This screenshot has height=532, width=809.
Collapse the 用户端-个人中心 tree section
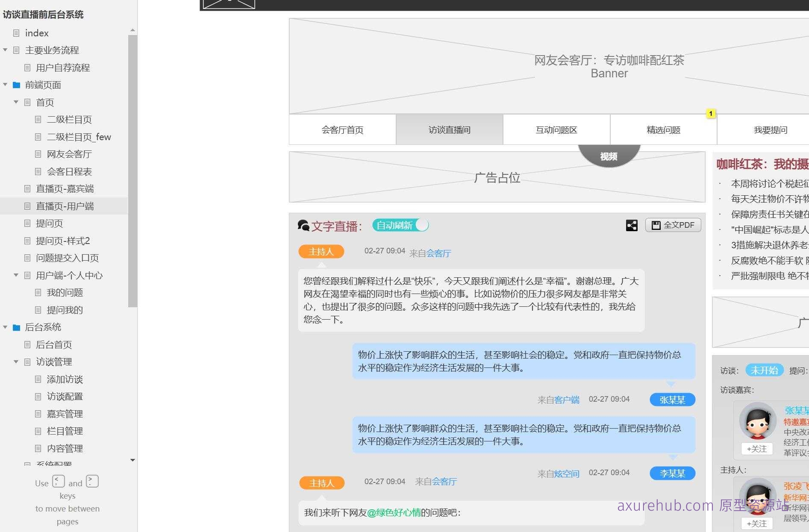point(16,275)
